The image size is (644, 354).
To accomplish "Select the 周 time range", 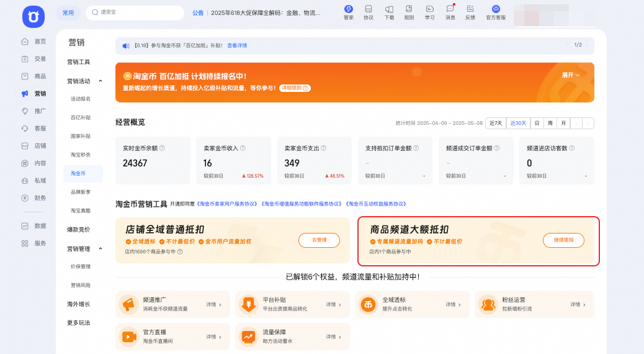I will point(550,124).
